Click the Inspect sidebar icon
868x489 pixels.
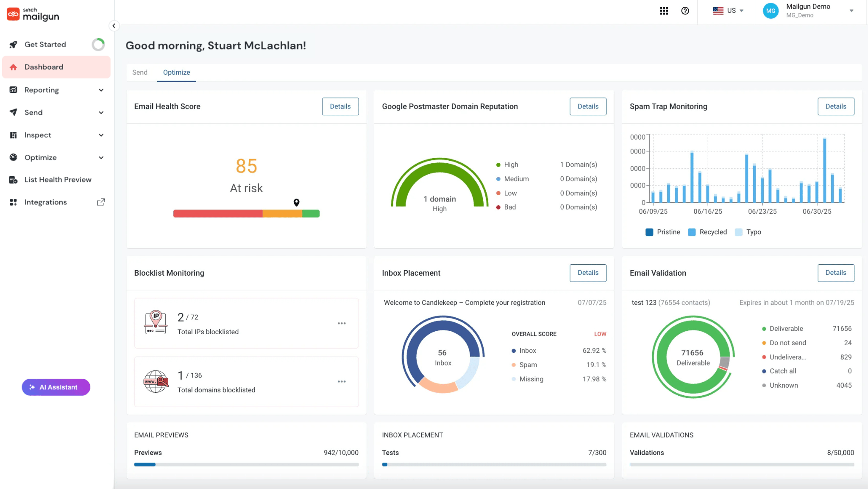tap(14, 135)
